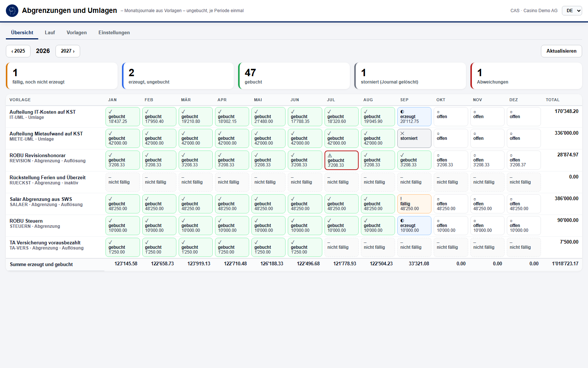Viewport: 588px width, 368px height.
Task: Open the ROBU Steuern template name
Action: coord(26,221)
